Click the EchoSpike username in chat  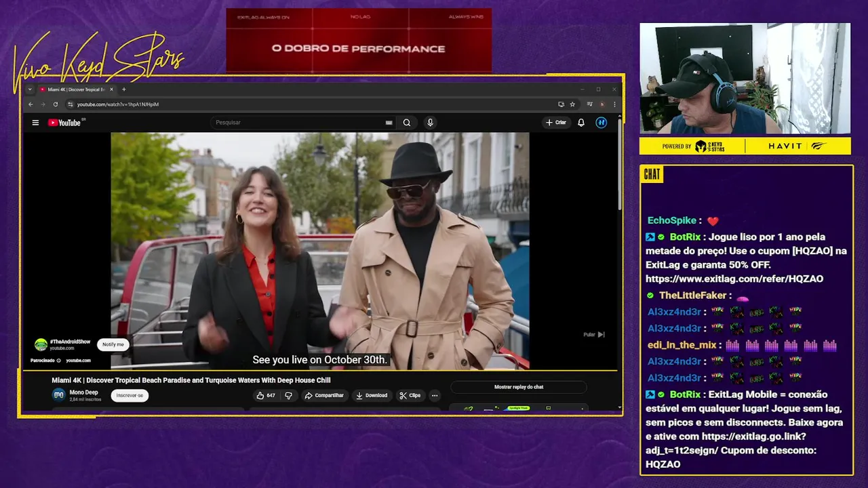coord(672,220)
